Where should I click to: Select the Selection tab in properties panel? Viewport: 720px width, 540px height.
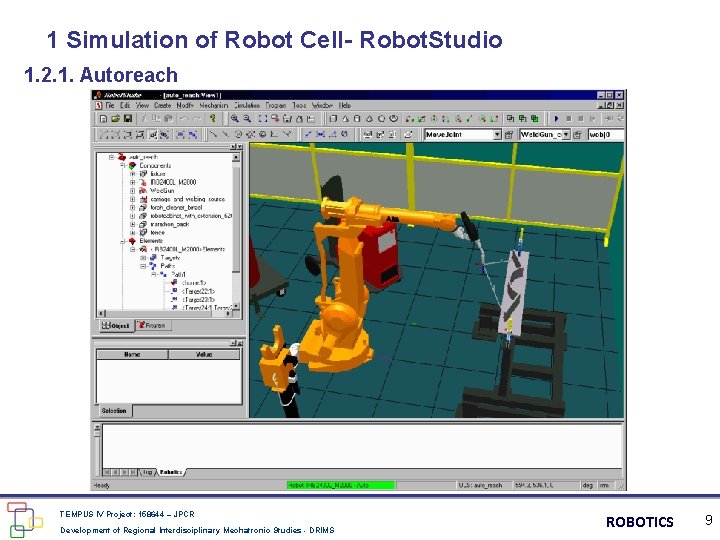click(114, 411)
